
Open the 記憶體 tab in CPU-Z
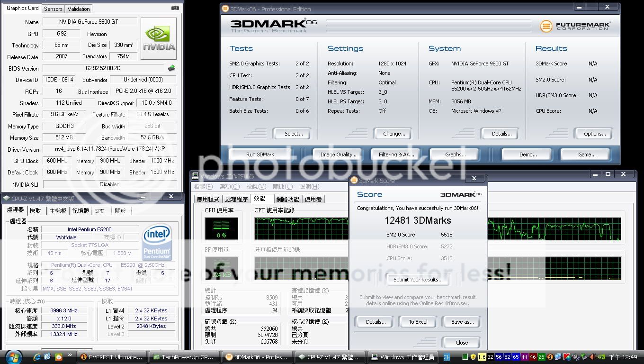tap(80, 210)
